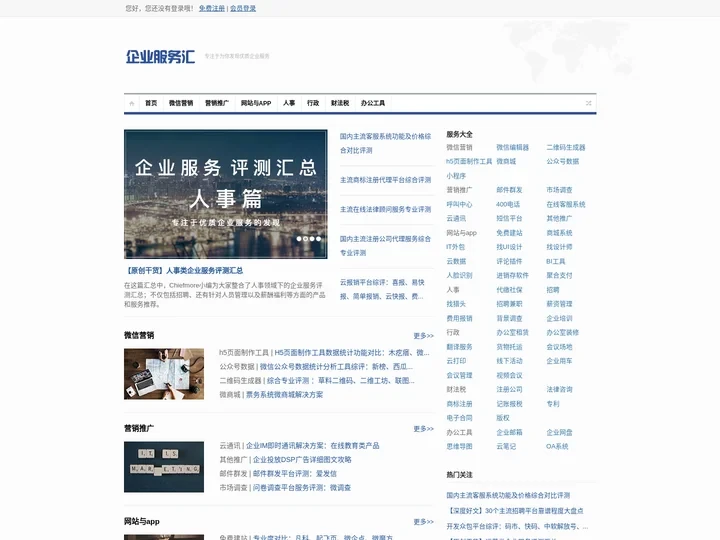Open 企业IM即时通讯解决方案 article
Screen dimensions: 720x540
pos(313,445)
